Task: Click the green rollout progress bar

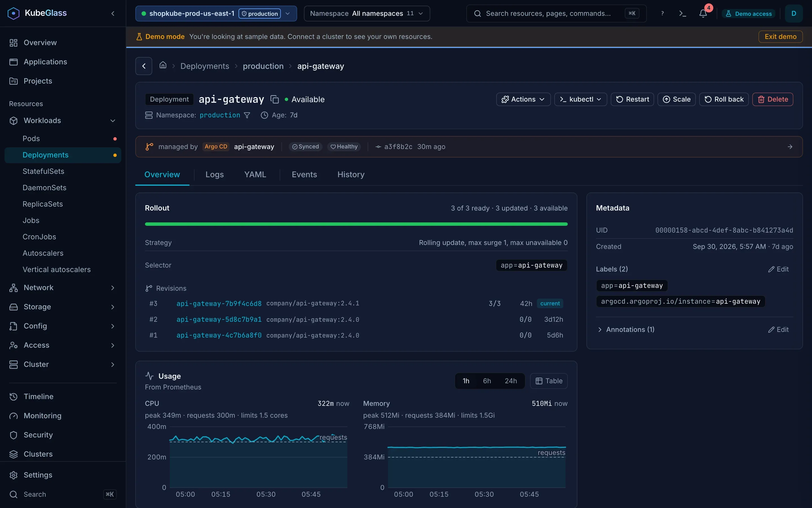Action: (356, 224)
